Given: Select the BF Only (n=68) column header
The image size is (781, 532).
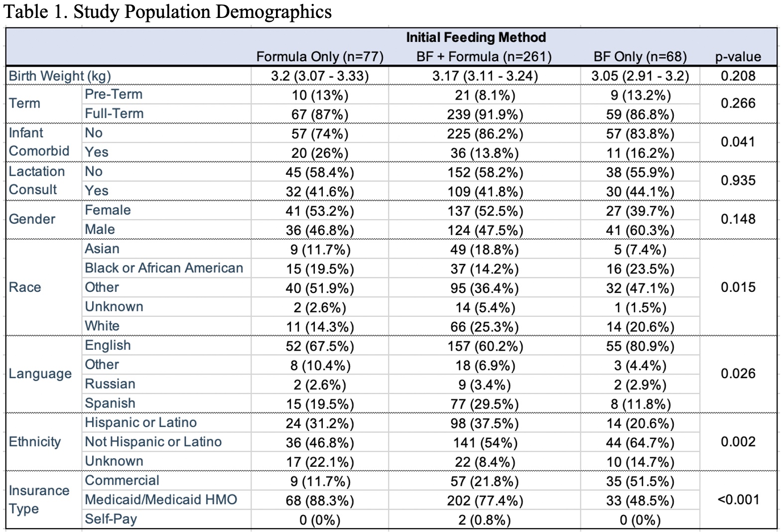Looking at the screenshot, I should pos(640,57).
